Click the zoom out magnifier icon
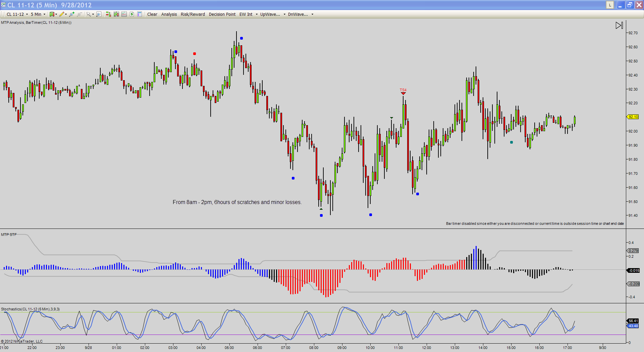Image resolution: width=644 pixels, height=352 pixels. pyautogui.click(x=79, y=14)
